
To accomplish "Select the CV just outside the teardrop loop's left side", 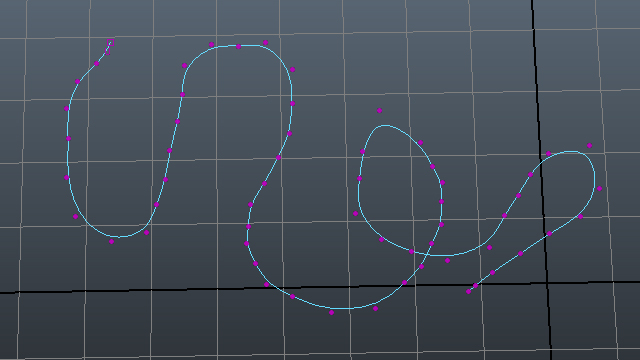I will (356, 213).
